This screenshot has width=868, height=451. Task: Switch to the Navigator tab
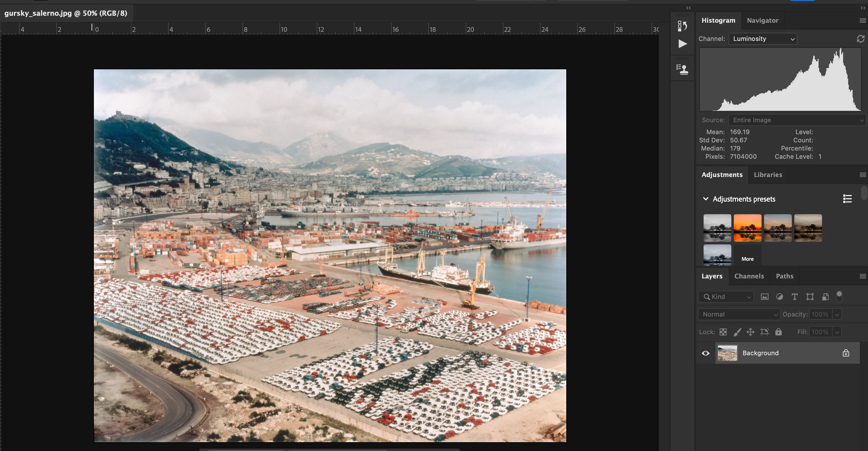tap(762, 20)
